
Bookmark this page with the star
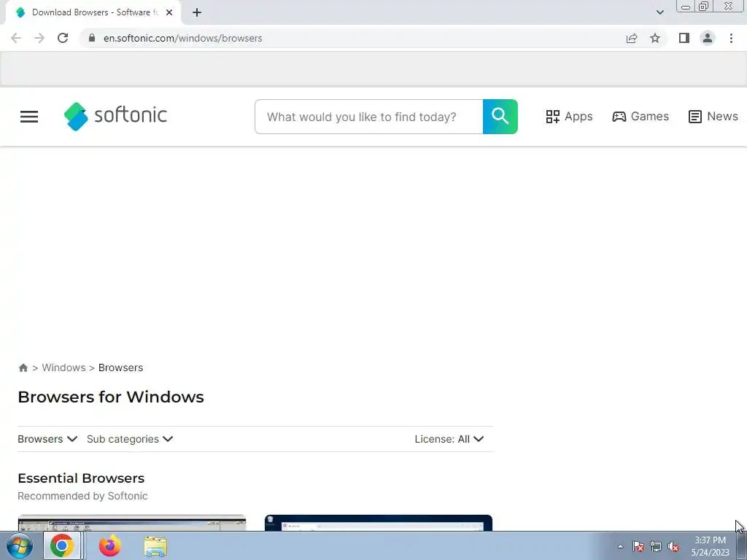[655, 38]
